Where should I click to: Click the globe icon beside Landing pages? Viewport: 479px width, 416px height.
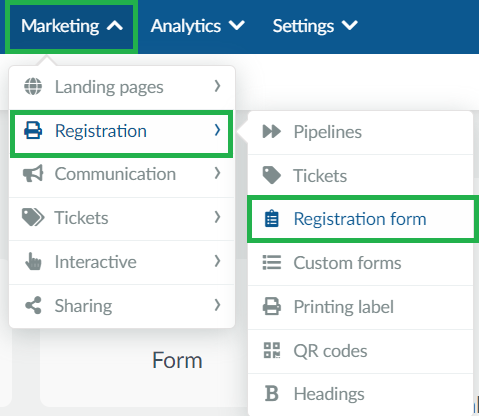point(33,86)
